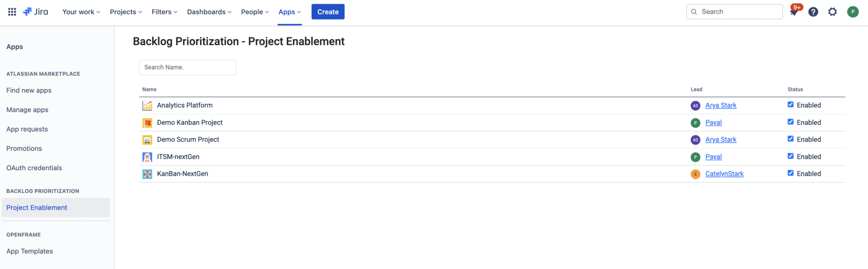The width and height of the screenshot is (868, 269).
Task: Click the Jira logo
Action: 36,12
